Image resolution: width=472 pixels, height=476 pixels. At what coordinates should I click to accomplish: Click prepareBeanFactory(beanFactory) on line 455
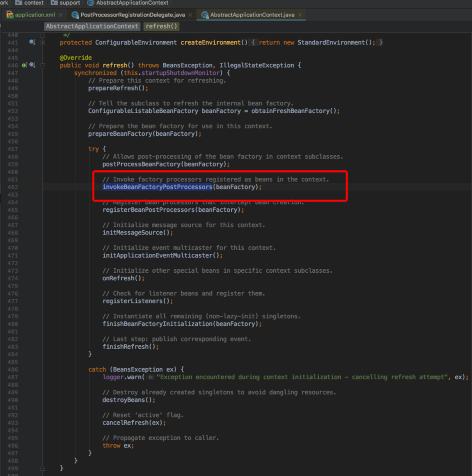(144, 134)
